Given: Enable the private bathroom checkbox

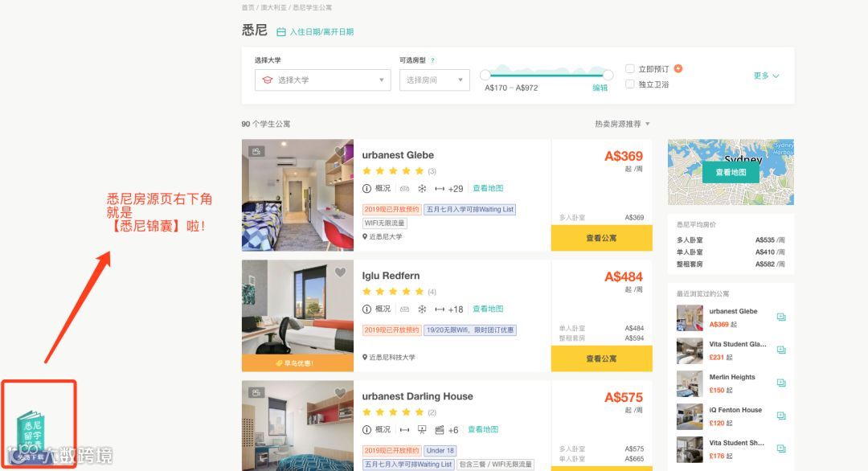Looking at the screenshot, I should pyautogui.click(x=629, y=84).
